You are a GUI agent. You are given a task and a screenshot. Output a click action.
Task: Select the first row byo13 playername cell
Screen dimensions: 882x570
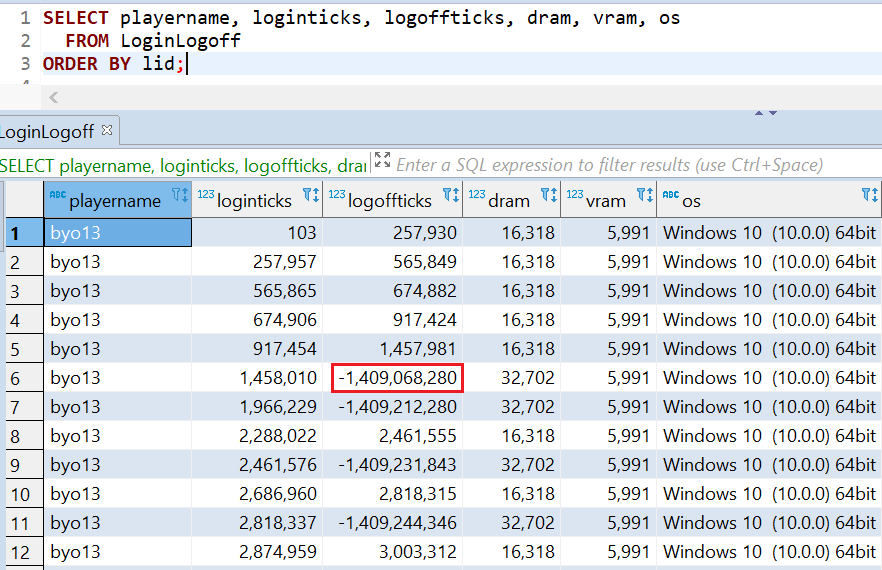point(120,233)
